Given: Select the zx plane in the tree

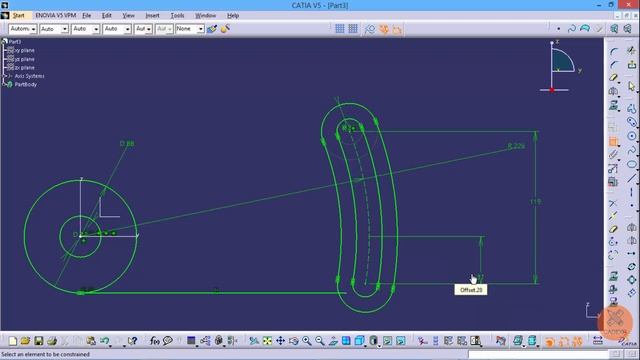Looking at the screenshot, I should point(24,68).
